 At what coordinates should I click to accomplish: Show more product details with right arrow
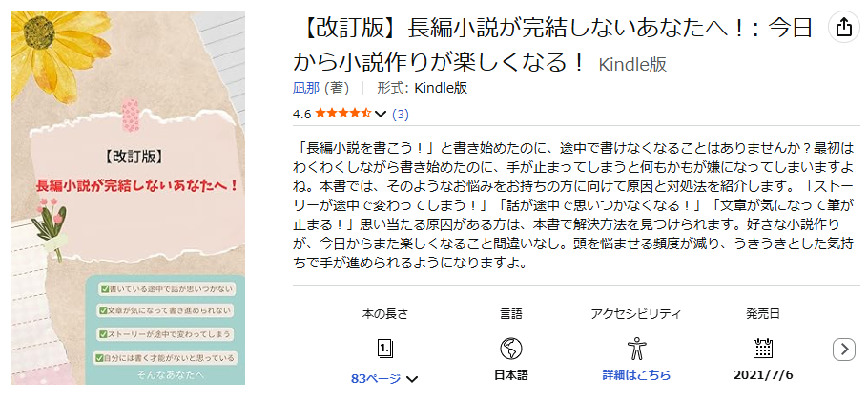pyautogui.click(x=843, y=350)
